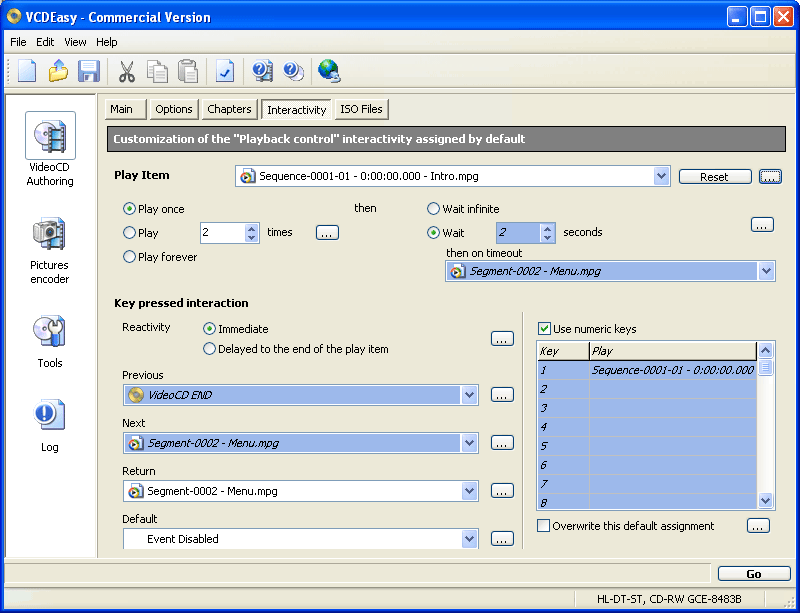
Task: Open the Log sidebar section
Action: click(x=49, y=425)
